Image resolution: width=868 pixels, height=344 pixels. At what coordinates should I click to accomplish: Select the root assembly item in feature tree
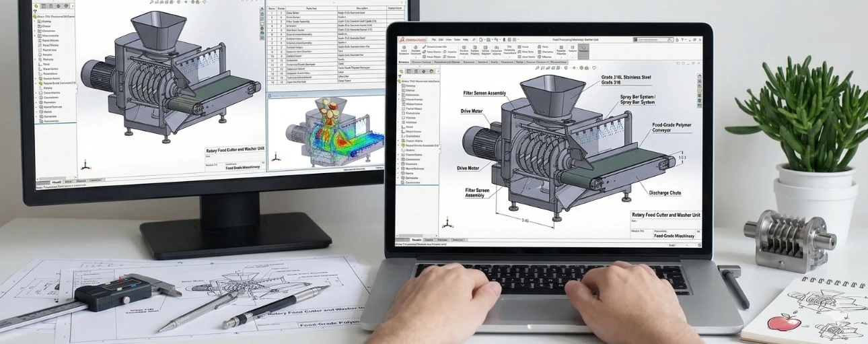click(419, 81)
